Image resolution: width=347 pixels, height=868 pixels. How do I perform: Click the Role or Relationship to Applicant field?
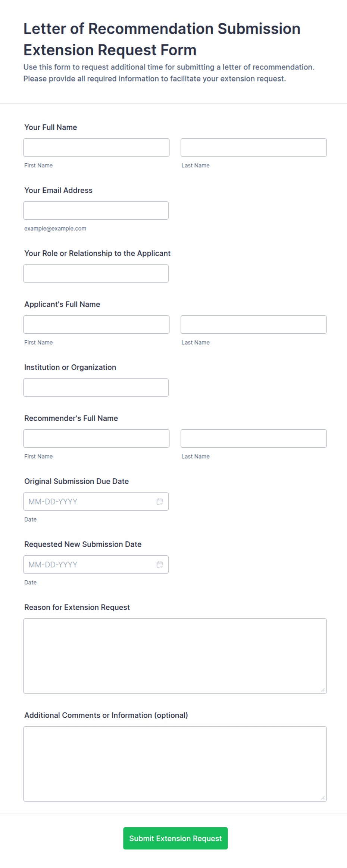[96, 274]
